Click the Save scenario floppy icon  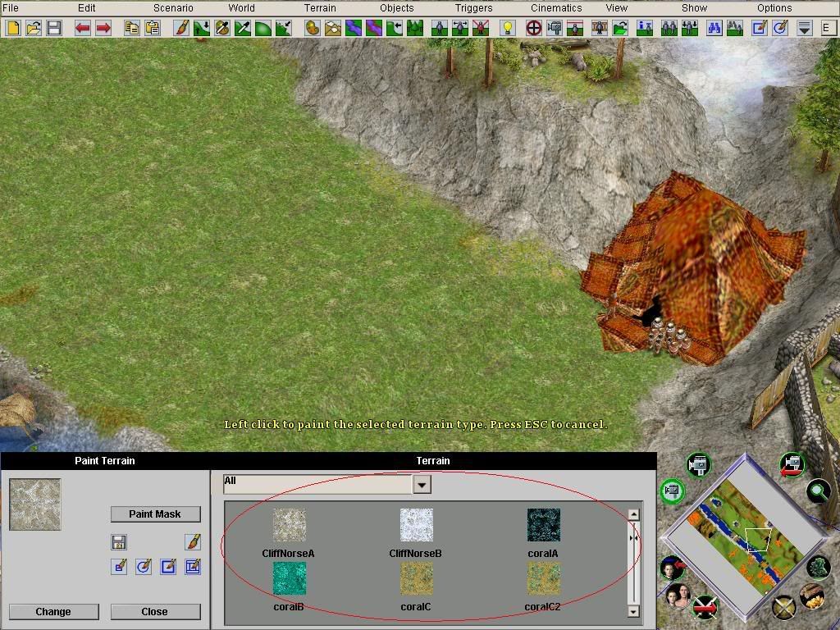tap(54, 28)
